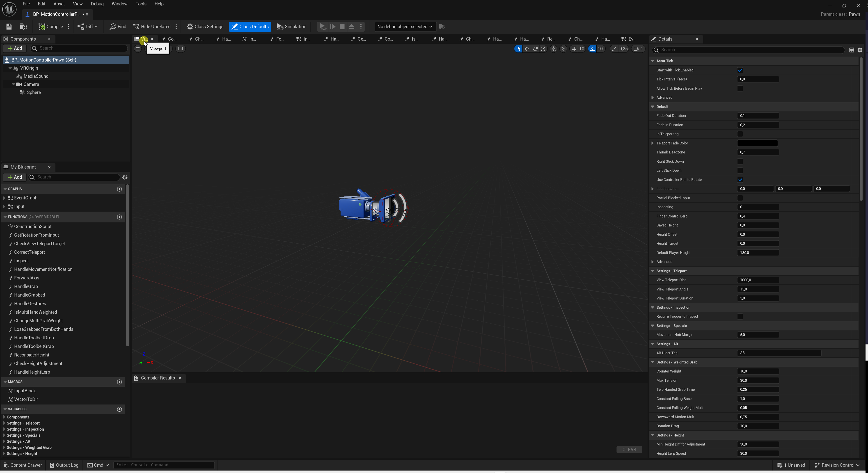Image resolution: width=868 pixels, height=473 pixels.
Task: Select the rotate gizmo tool
Action: point(535,49)
